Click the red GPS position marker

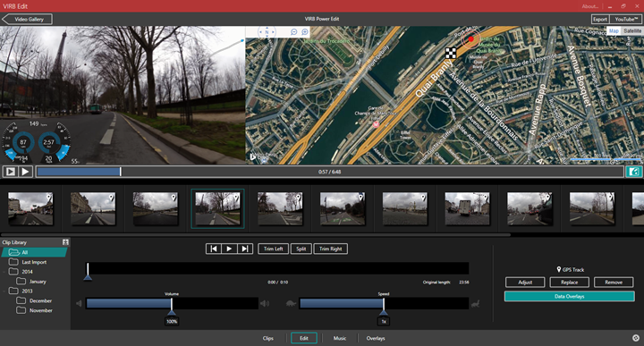[470, 39]
